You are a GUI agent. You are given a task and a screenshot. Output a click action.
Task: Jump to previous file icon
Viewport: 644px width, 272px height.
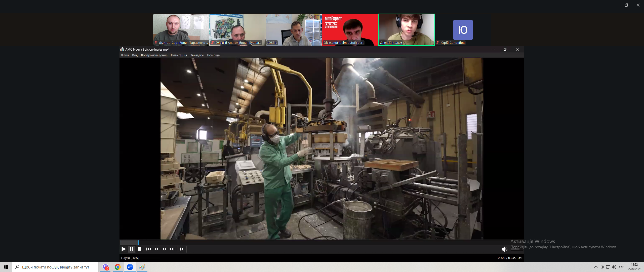(148, 249)
